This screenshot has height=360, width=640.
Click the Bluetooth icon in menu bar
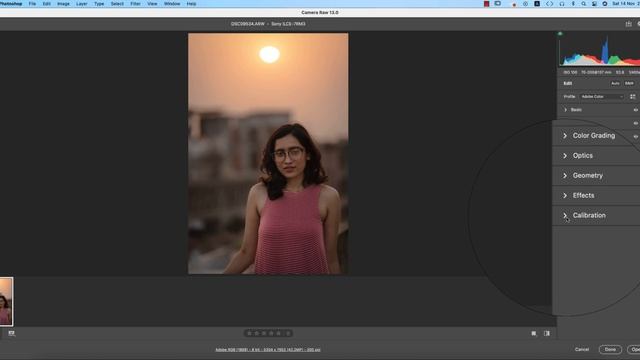[573, 4]
